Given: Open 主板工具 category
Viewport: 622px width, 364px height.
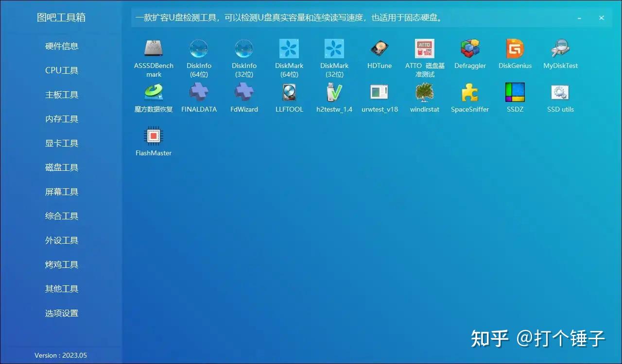Looking at the screenshot, I should (x=62, y=95).
